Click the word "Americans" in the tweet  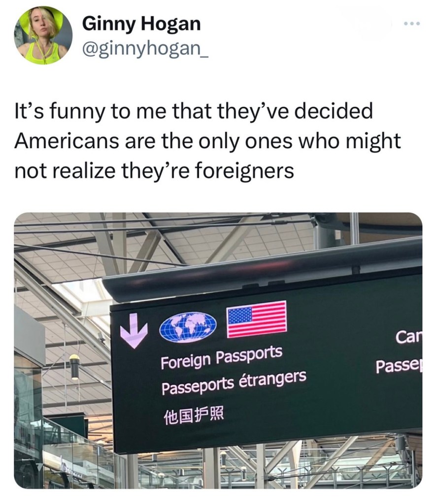click(67, 141)
